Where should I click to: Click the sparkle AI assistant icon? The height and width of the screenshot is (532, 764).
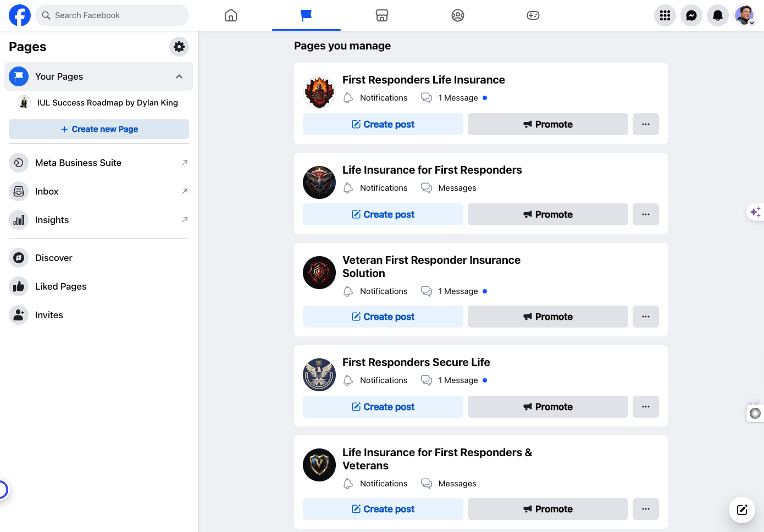(x=755, y=212)
